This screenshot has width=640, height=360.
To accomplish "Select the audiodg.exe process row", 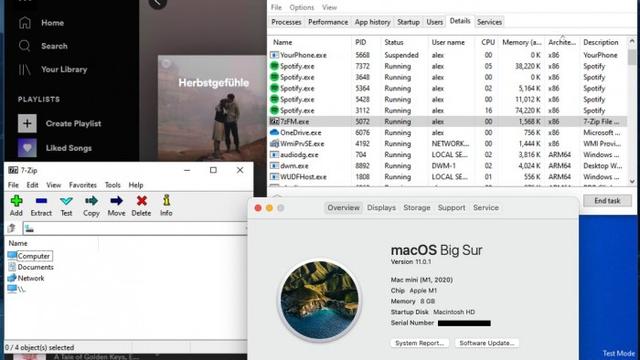I will tap(448, 155).
